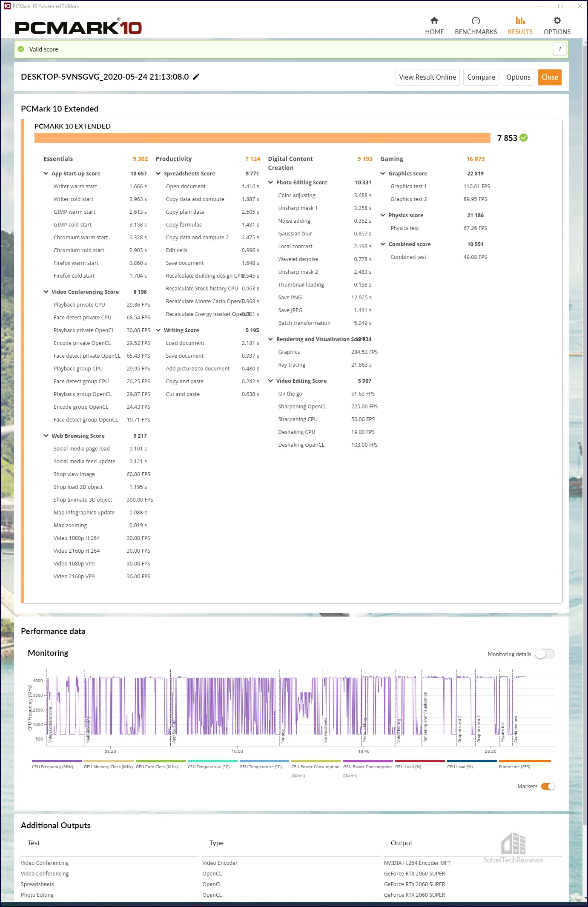Click the Graphics test 1 chart marker
This screenshot has height=907, width=588.
pyautogui.click(x=459, y=729)
